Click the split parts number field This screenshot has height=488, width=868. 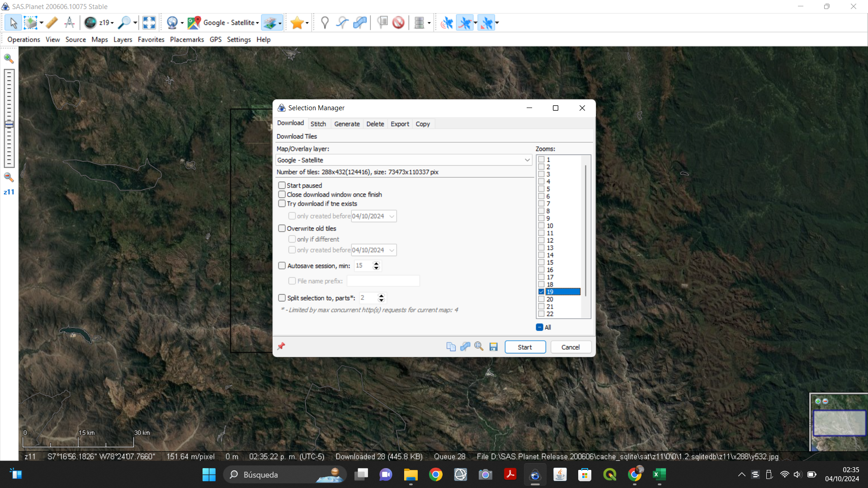click(x=368, y=298)
